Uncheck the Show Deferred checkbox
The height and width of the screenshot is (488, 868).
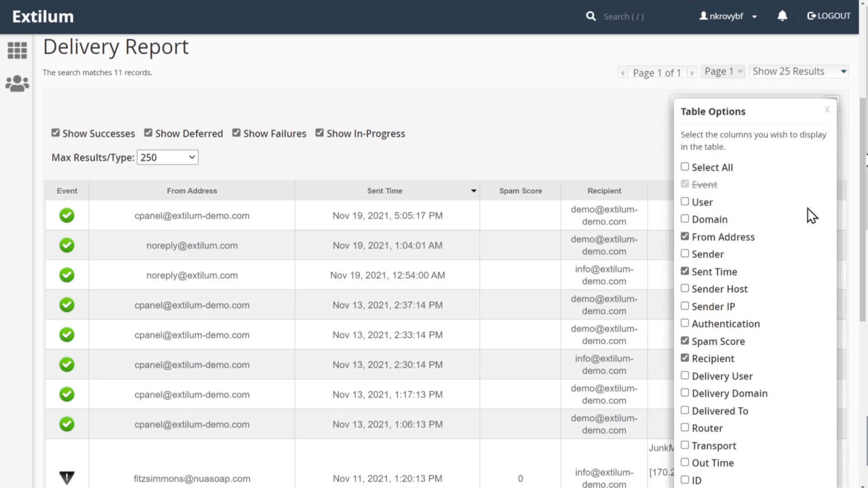pyautogui.click(x=148, y=133)
